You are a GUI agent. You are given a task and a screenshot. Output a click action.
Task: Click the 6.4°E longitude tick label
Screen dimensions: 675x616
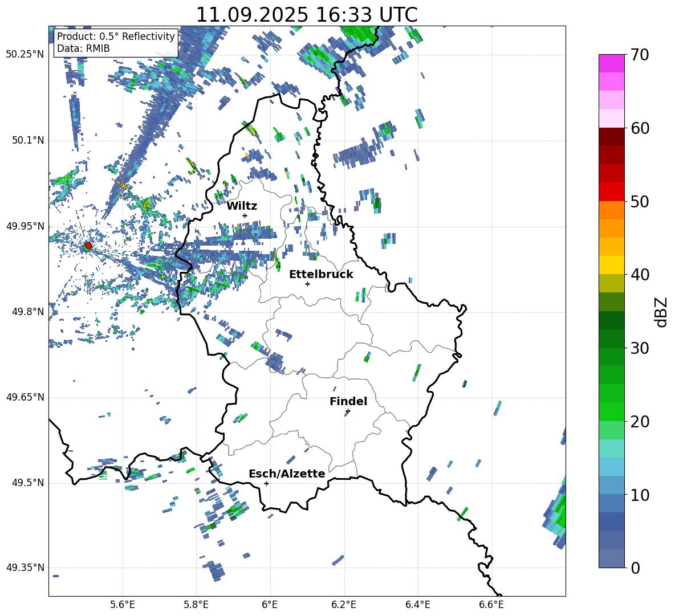pos(417,605)
